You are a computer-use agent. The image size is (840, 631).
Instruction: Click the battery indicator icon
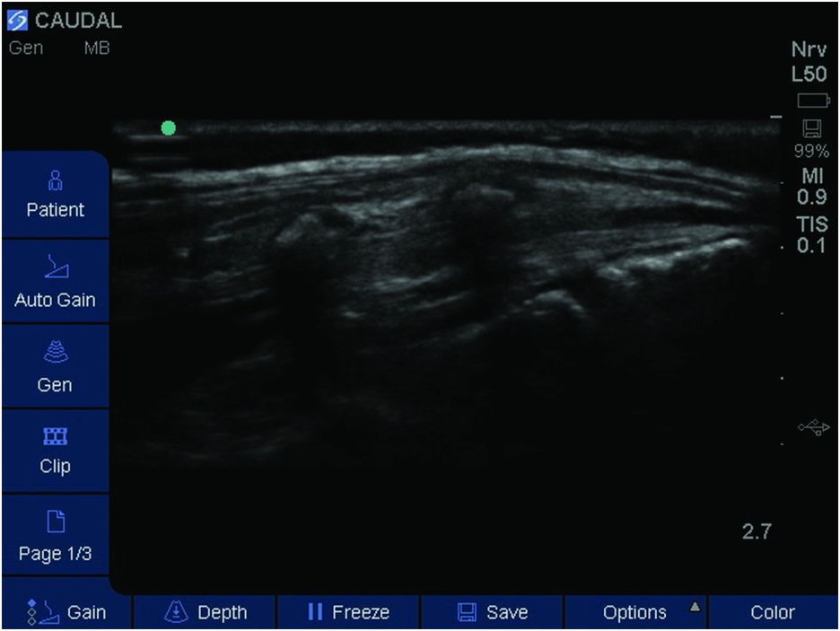pos(811,101)
